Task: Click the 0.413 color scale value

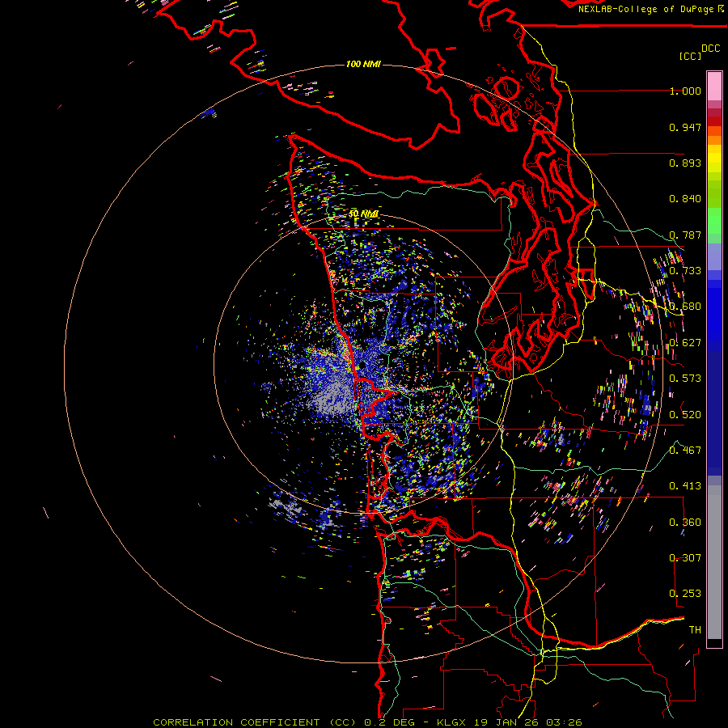Action: tap(685, 486)
